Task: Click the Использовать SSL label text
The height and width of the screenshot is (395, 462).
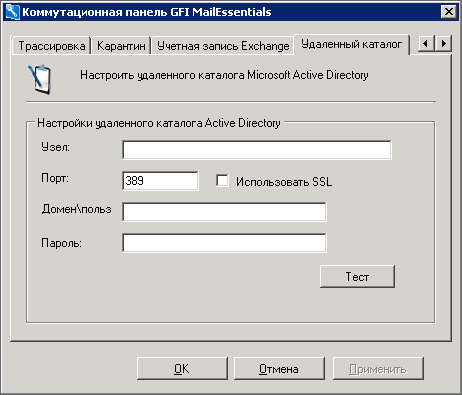Action: (284, 182)
